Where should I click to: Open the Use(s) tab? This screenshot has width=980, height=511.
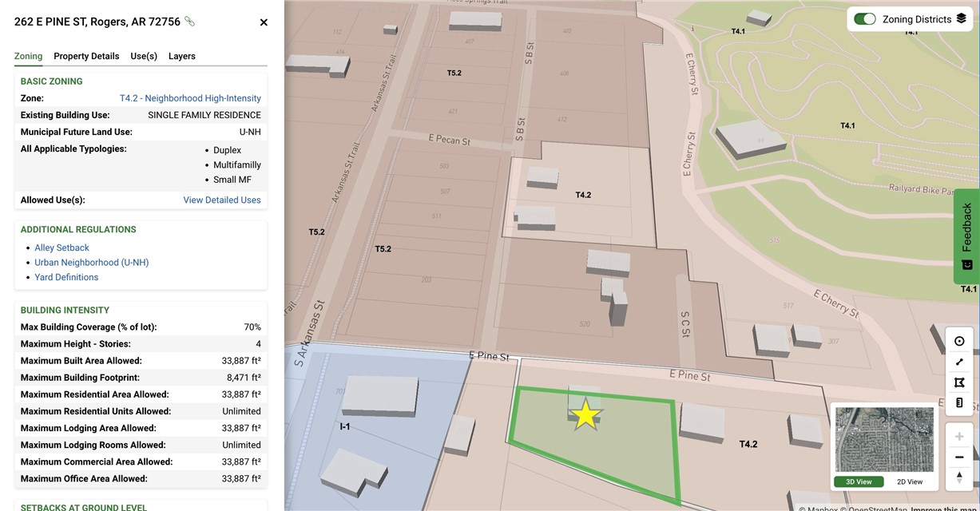click(x=144, y=56)
